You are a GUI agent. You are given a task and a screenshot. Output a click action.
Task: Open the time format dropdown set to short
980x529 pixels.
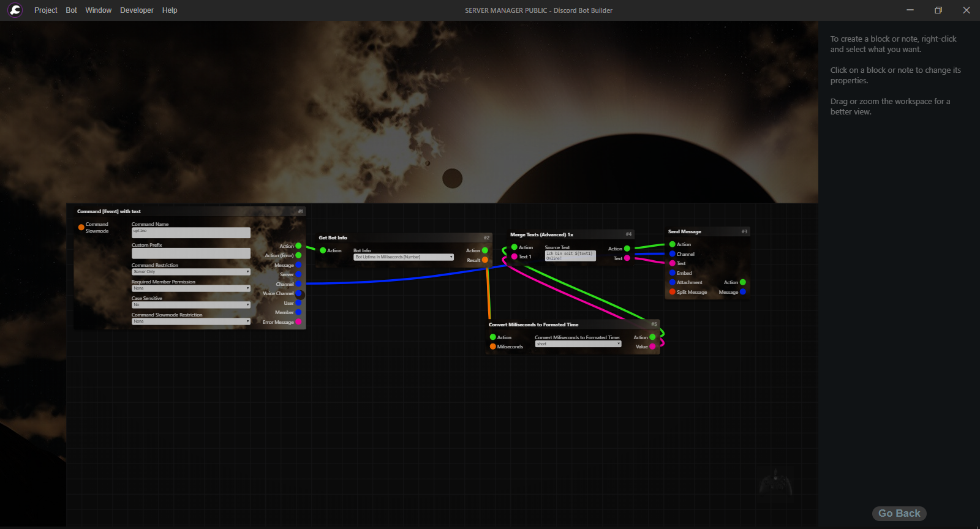[x=578, y=344]
